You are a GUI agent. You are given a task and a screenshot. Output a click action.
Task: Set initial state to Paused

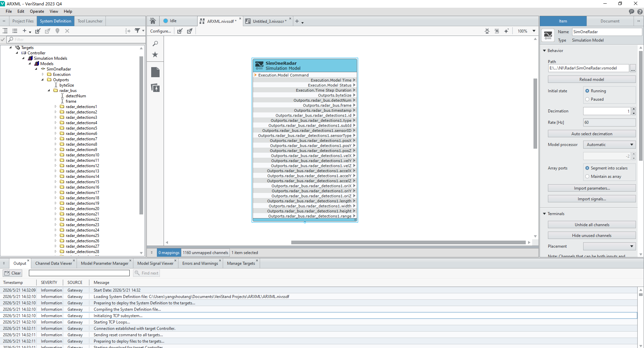click(x=587, y=99)
